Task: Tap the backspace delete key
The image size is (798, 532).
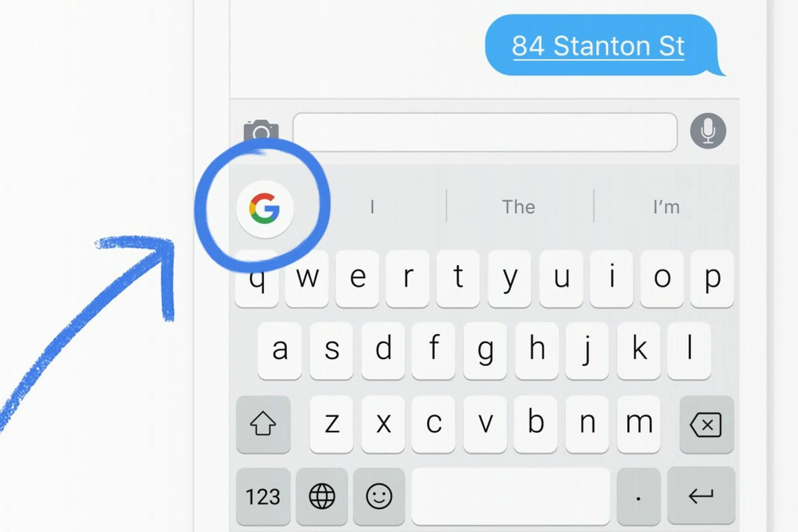Action: point(707,425)
